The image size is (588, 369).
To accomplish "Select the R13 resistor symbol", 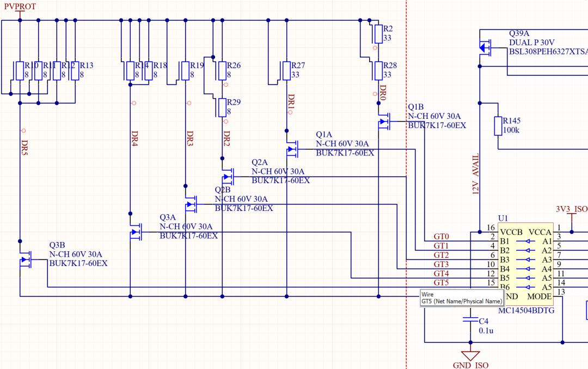I will coord(75,71).
